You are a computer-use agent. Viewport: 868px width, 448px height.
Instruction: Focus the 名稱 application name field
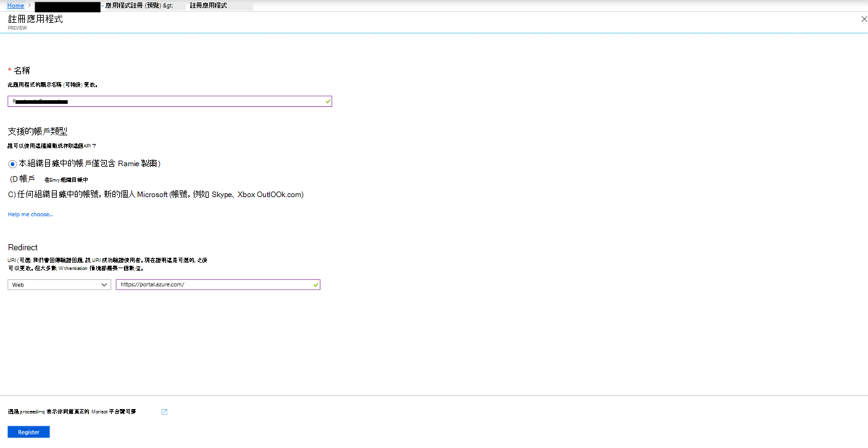[x=170, y=101]
